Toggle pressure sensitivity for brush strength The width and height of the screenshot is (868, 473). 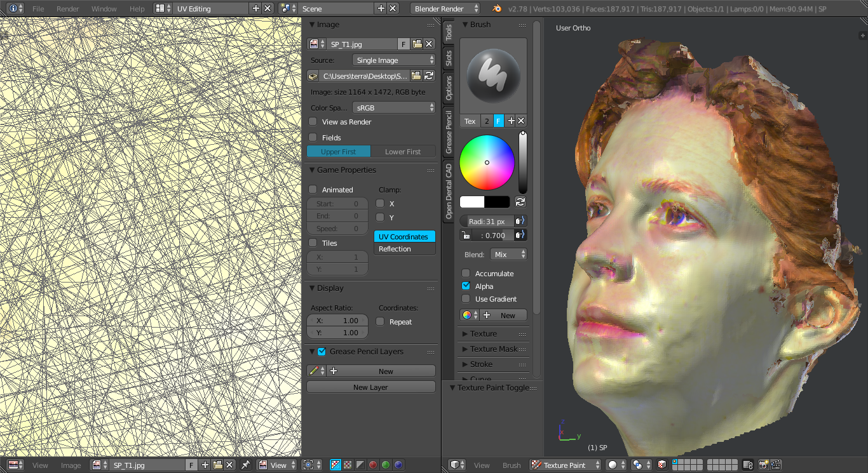click(520, 235)
